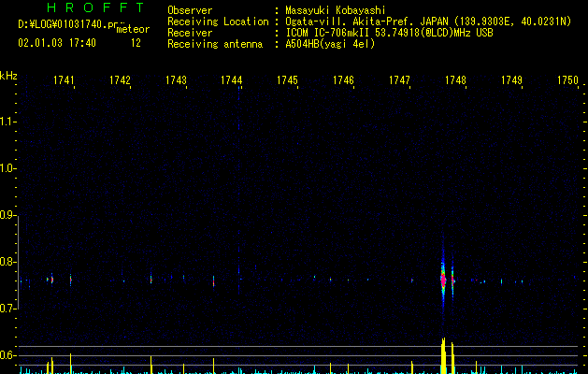
Task: Click the 0.7 kHz axis label
Action: point(7,309)
